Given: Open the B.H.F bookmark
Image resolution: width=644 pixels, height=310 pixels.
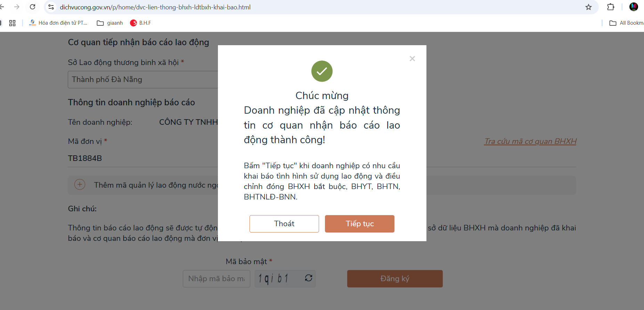Looking at the screenshot, I should [x=141, y=23].
